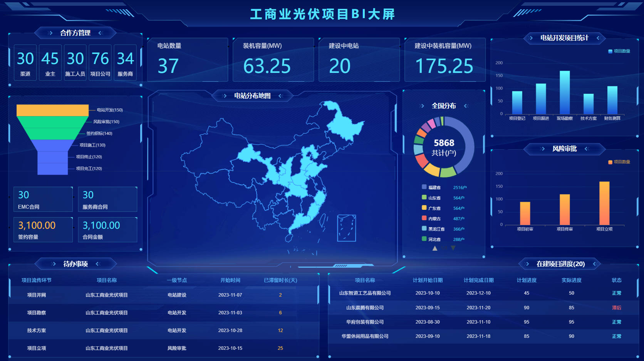Click the tallest 现场勘察 bar in chart
This screenshot has height=361, width=644.
click(x=565, y=93)
